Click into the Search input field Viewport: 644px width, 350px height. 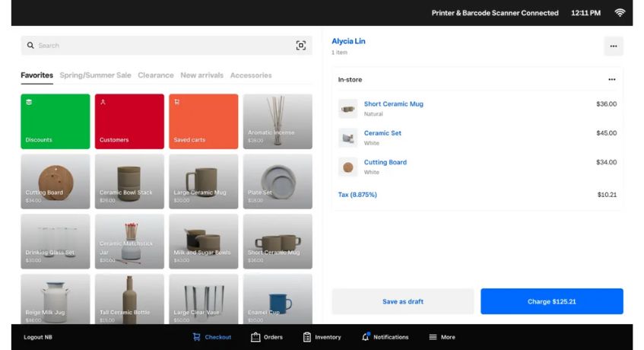[160, 46]
